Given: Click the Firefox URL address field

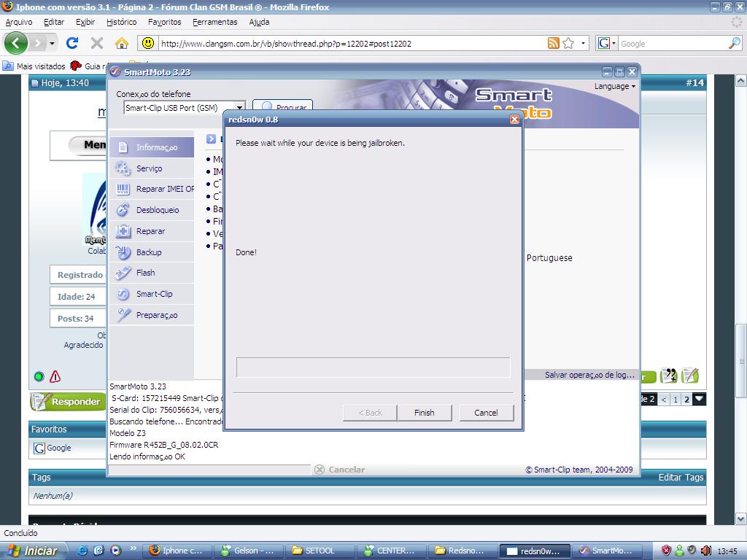Looking at the screenshot, I should click(352, 43).
